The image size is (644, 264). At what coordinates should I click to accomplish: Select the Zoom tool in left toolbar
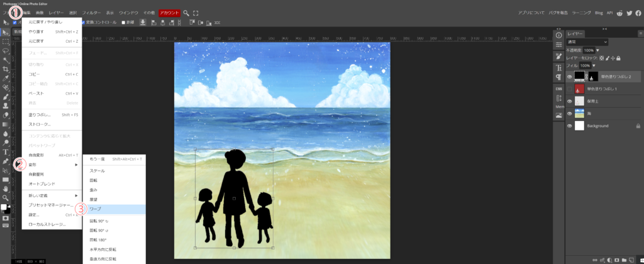pos(6,197)
